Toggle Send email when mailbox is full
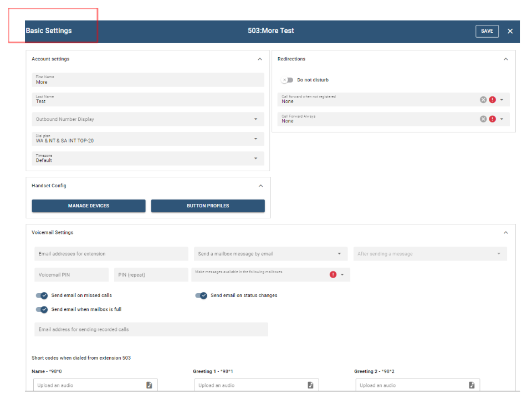The image size is (532, 399). point(42,309)
